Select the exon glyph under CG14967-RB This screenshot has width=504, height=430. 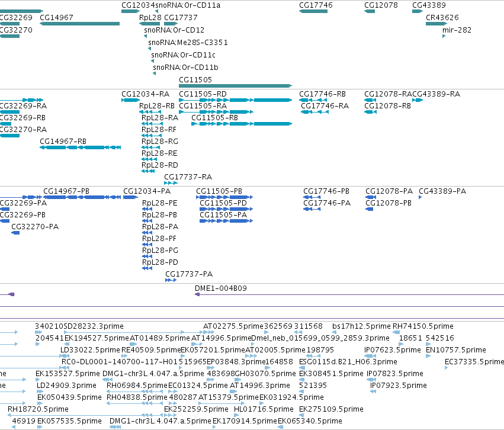81,147
